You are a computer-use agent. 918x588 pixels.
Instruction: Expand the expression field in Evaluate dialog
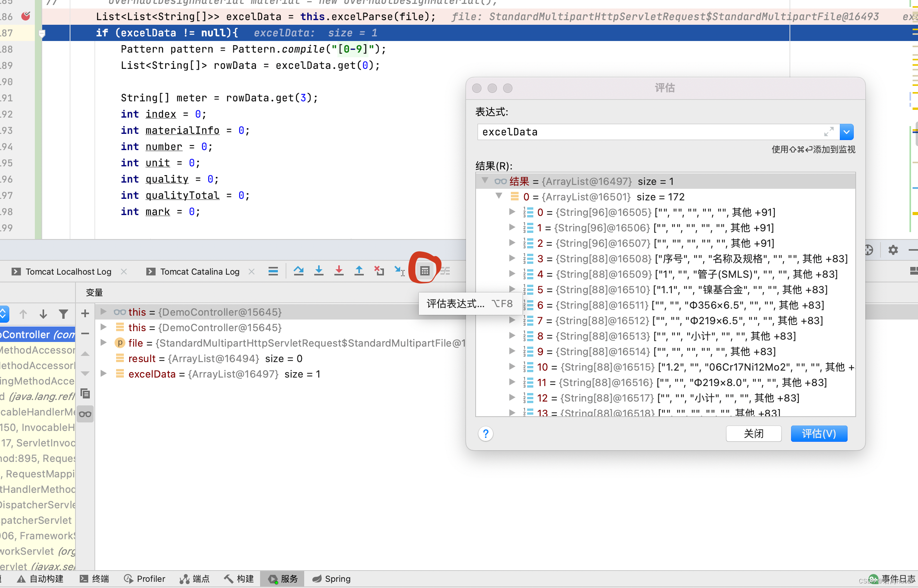(x=829, y=132)
